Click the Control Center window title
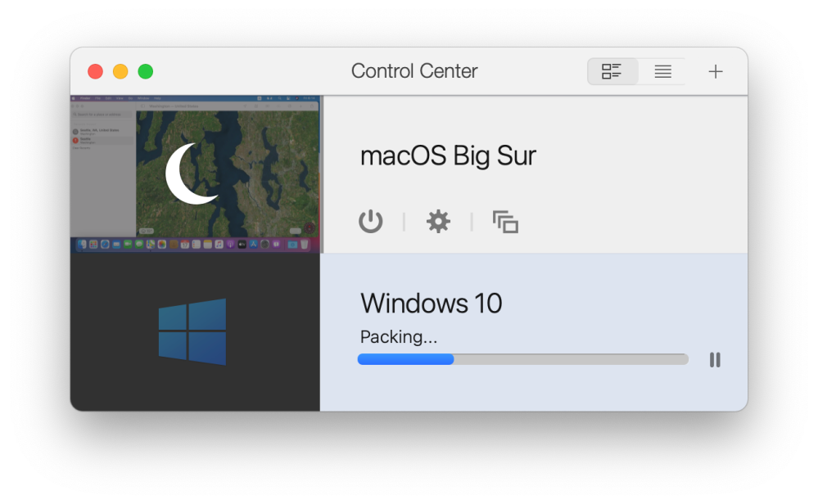Image resolution: width=818 pixels, height=504 pixels. point(414,71)
